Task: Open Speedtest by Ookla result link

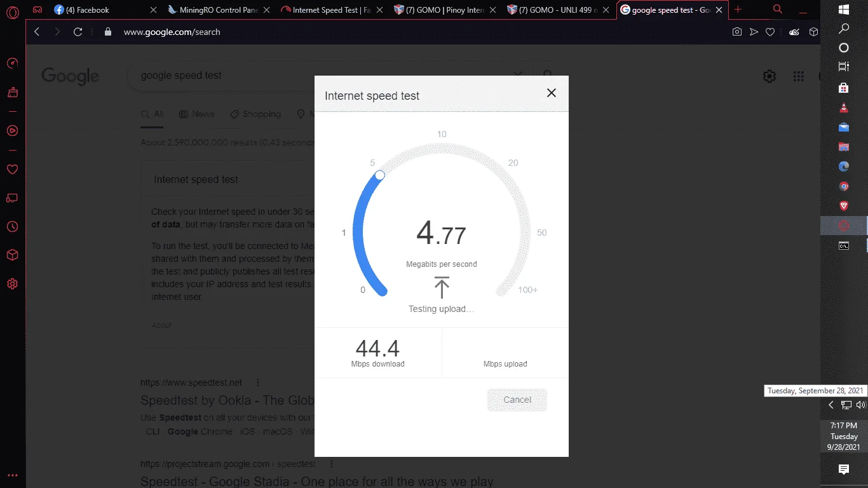Action: point(227,400)
